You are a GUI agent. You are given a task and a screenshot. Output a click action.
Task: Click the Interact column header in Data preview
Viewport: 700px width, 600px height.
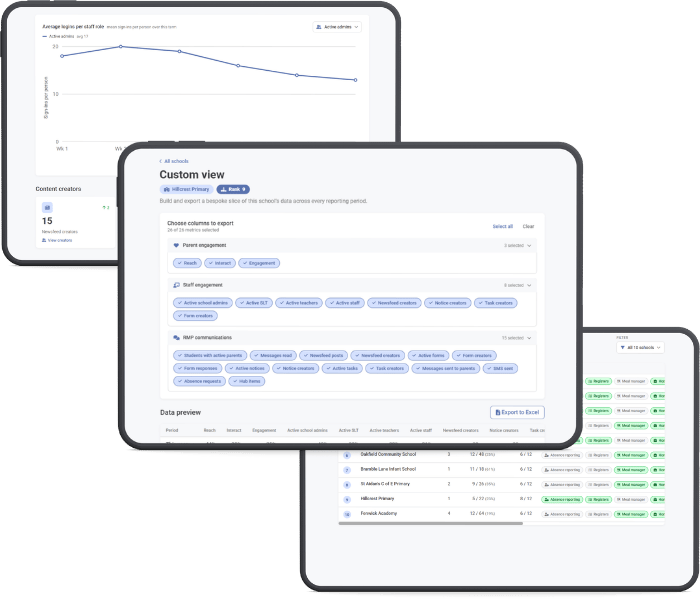[x=234, y=431]
